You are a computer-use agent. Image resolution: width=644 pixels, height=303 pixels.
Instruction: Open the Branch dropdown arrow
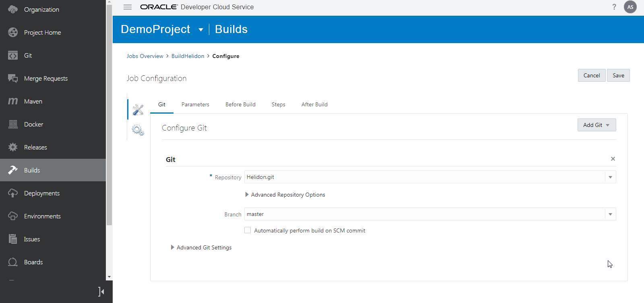click(x=610, y=214)
